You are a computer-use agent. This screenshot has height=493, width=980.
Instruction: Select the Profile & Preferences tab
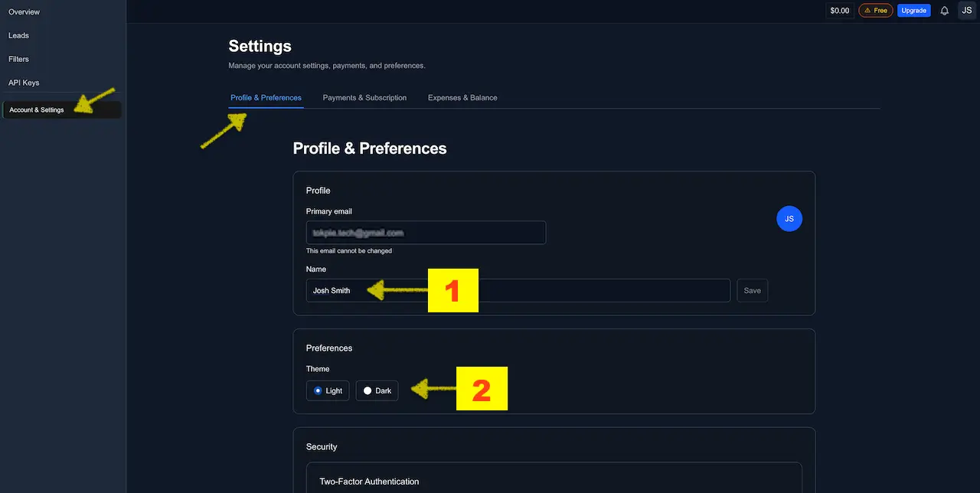coord(266,97)
